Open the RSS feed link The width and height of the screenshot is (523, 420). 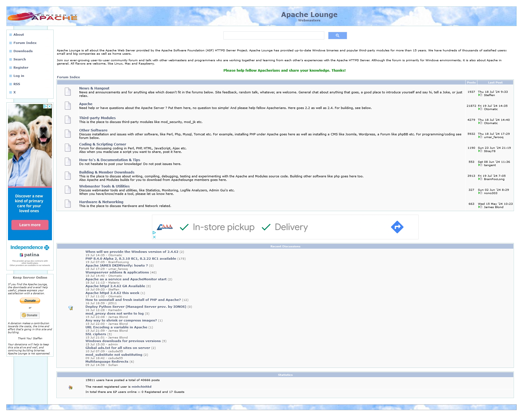17,84
